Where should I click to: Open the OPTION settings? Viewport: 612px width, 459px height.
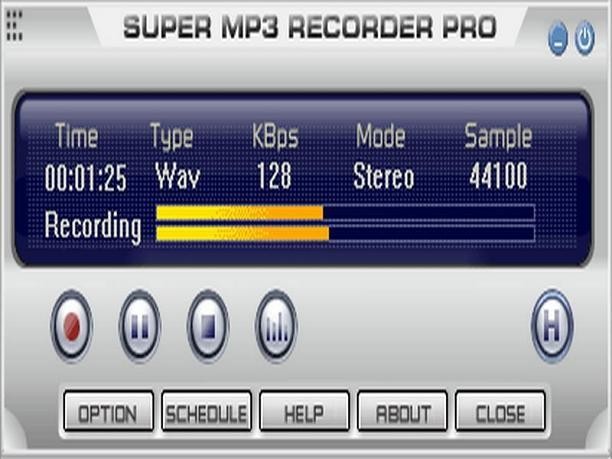[x=108, y=411]
